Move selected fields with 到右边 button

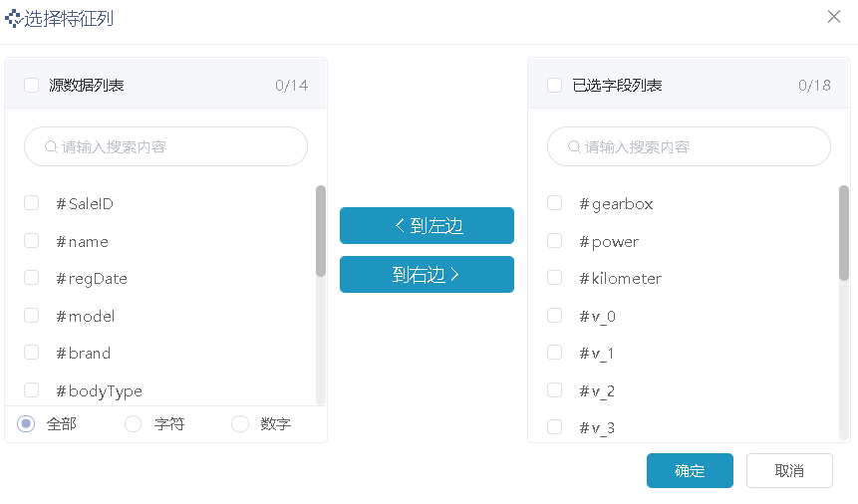tap(427, 274)
